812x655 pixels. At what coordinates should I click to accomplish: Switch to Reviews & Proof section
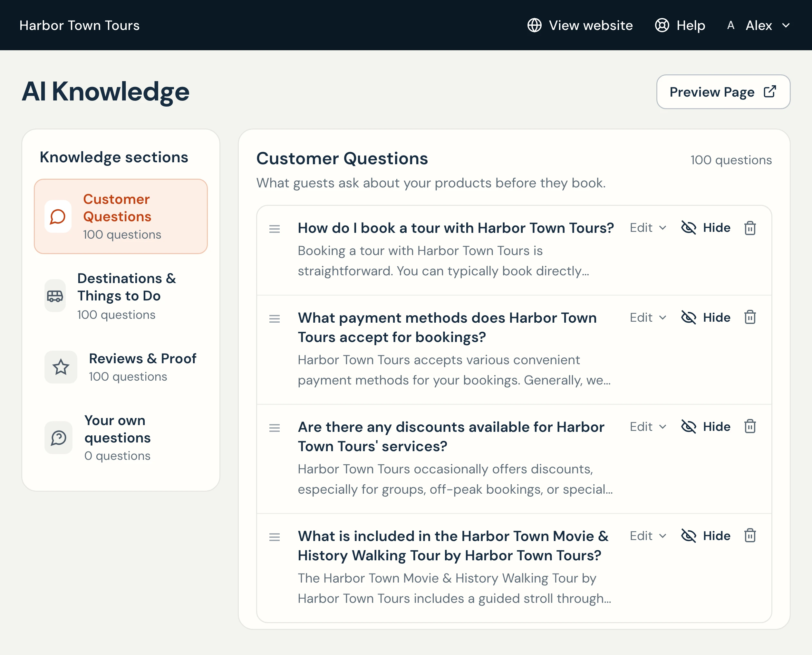click(x=121, y=367)
